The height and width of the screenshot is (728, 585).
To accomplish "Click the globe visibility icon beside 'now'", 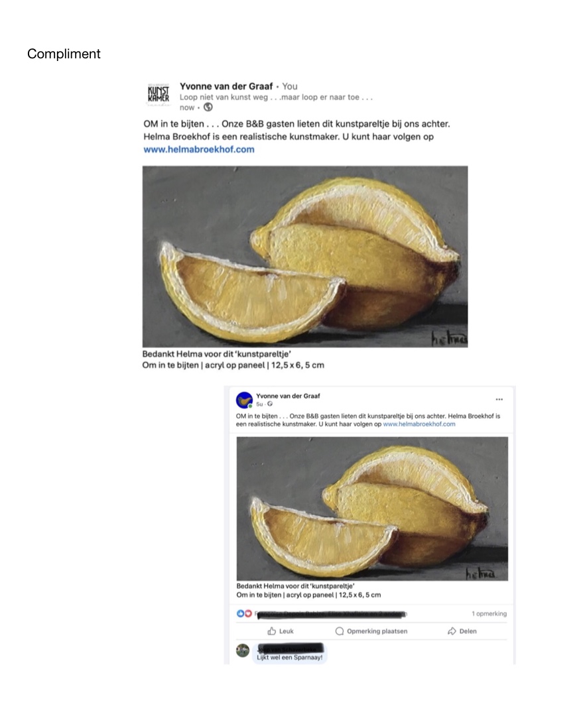I will [x=208, y=107].
